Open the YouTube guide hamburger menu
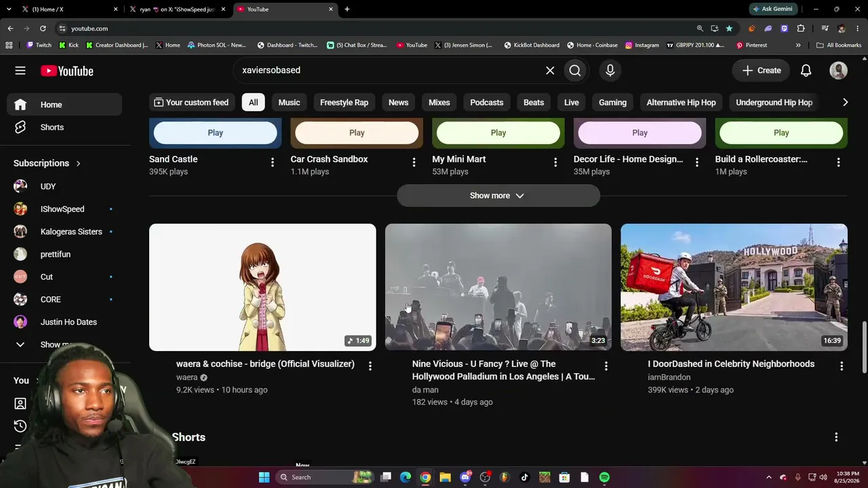The height and width of the screenshot is (488, 868). click(20, 70)
